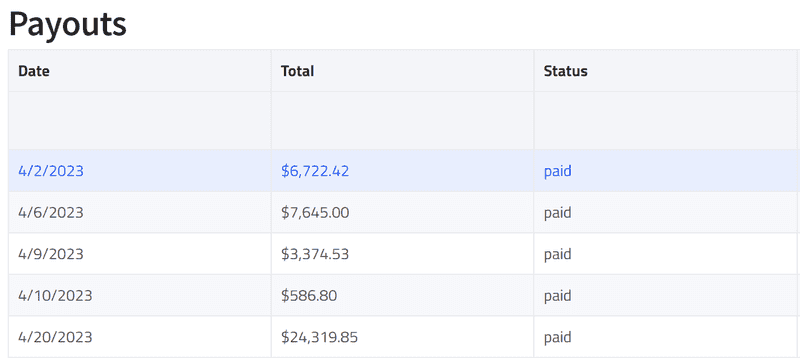Select the 4/10/2023 date cell
The width and height of the screenshot is (800, 360).
click(139, 295)
